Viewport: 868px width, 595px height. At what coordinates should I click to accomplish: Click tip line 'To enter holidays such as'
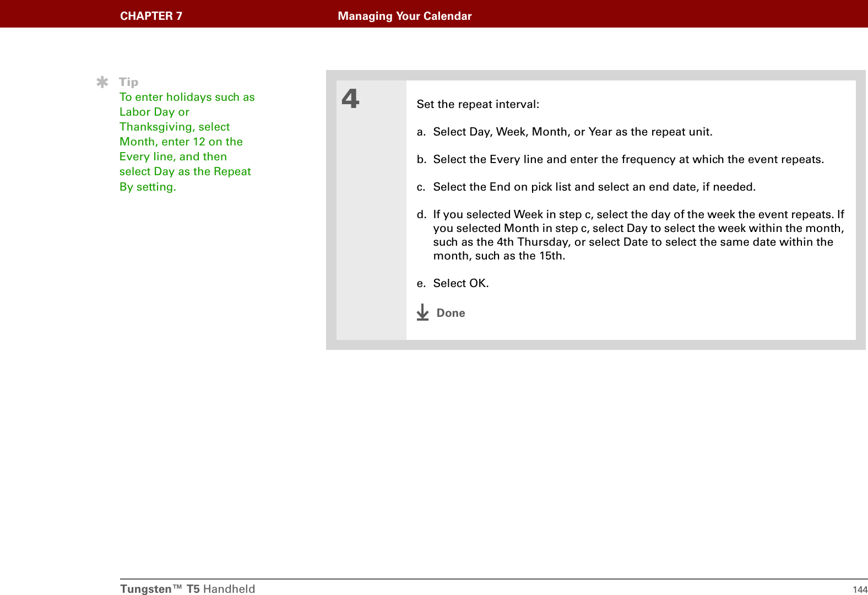pyautogui.click(x=187, y=97)
